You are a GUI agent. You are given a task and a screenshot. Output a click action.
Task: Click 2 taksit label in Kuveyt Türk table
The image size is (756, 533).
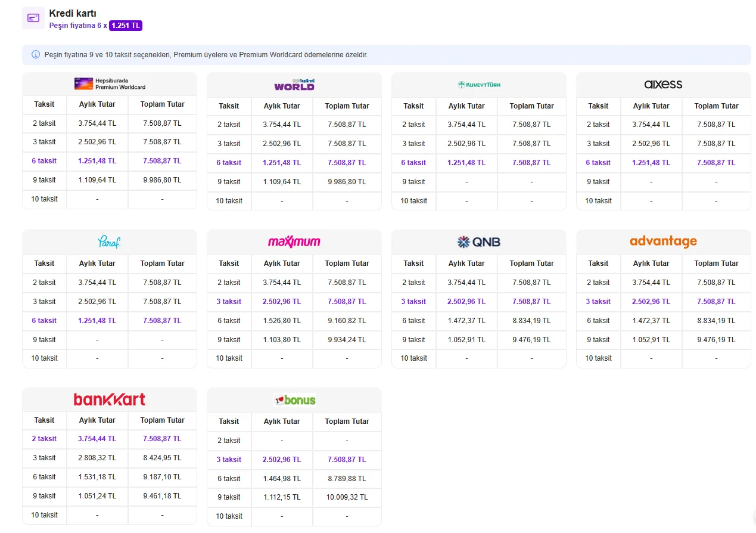[413, 125]
